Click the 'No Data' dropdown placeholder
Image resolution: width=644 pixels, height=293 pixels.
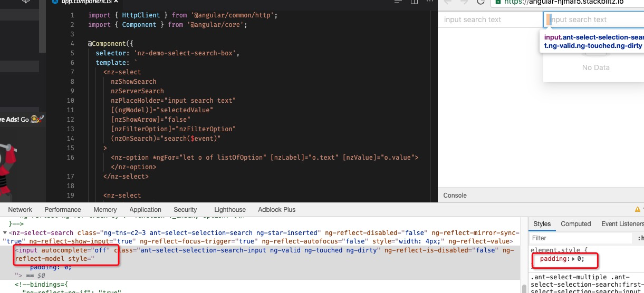595,67
